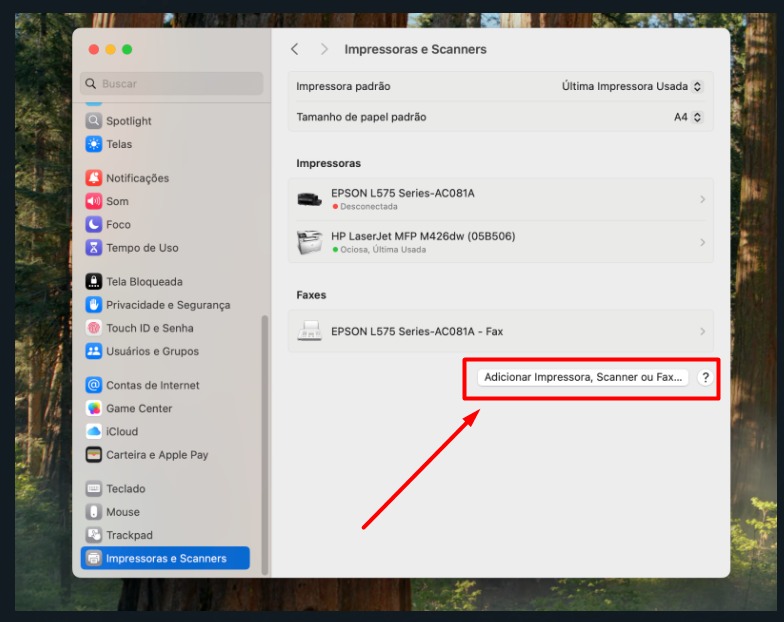This screenshot has width=784, height=622.
Task: Select Privacidade e Segurança in sidebar
Action: (x=167, y=305)
